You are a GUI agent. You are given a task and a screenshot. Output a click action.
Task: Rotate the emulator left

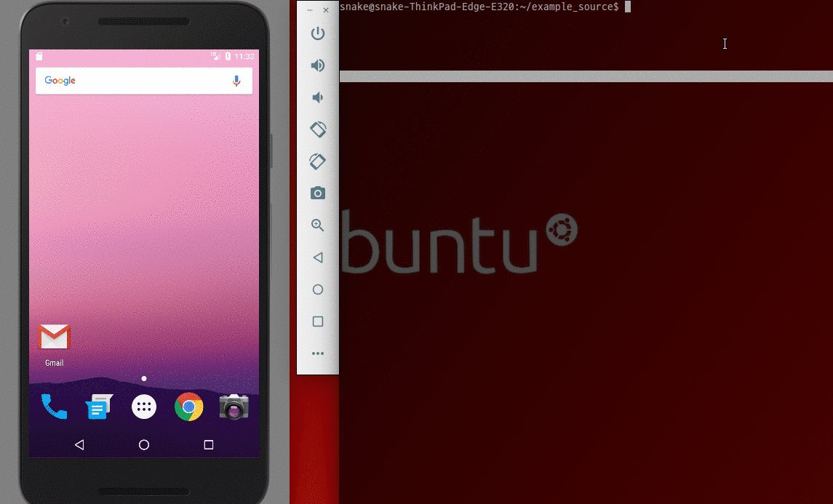pos(318,129)
